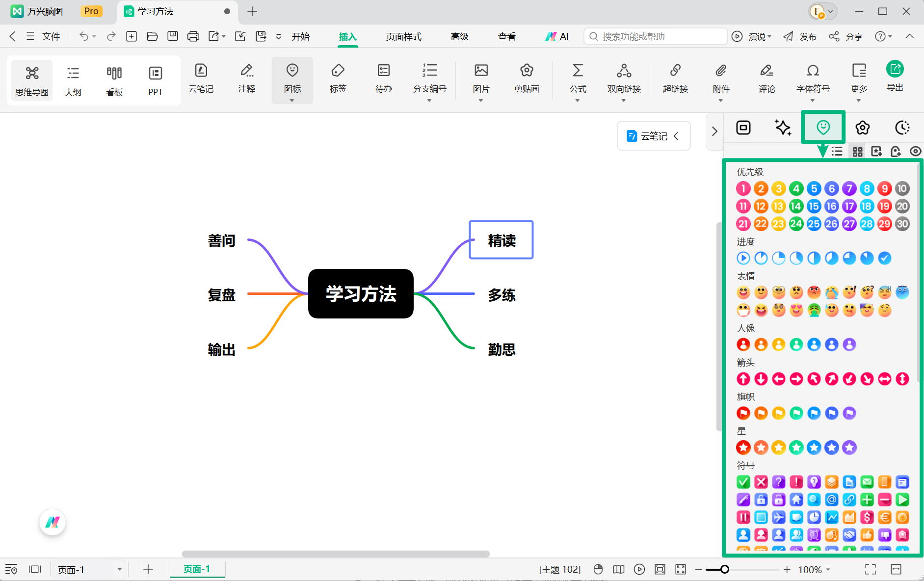This screenshot has width=924, height=581.
Task: Switch to PPT view
Action: pyautogui.click(x=156, y=80)
